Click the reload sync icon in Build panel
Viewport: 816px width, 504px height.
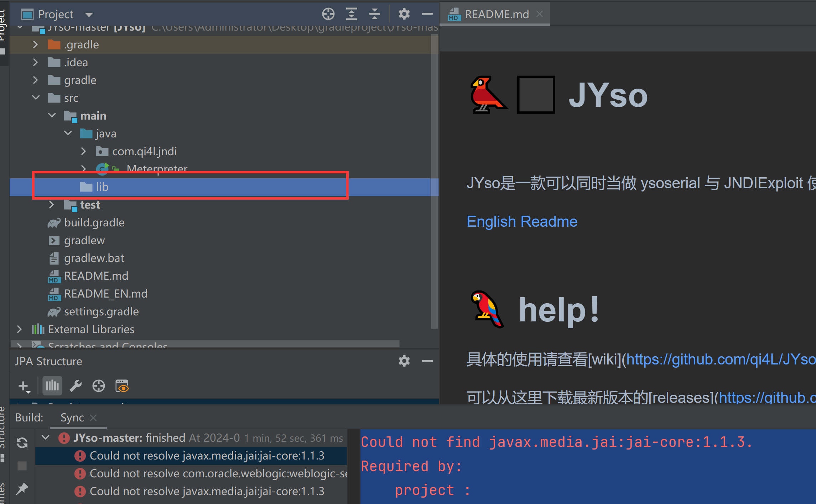point(22,442)
